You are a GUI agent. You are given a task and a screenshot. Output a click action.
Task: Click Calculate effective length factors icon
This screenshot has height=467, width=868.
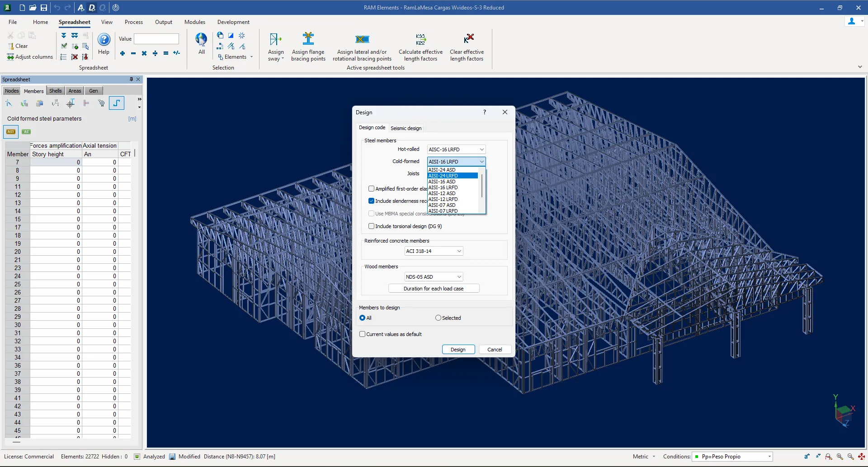[x=420, y=39]
